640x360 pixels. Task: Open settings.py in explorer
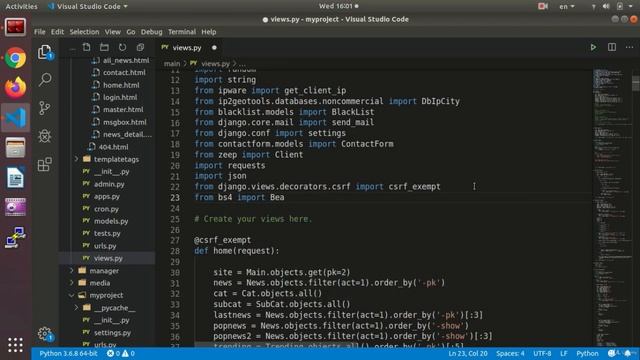112,333
